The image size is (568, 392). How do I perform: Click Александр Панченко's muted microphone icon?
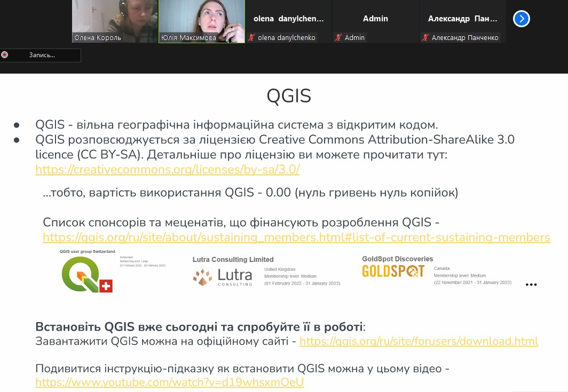pos(425,38)
